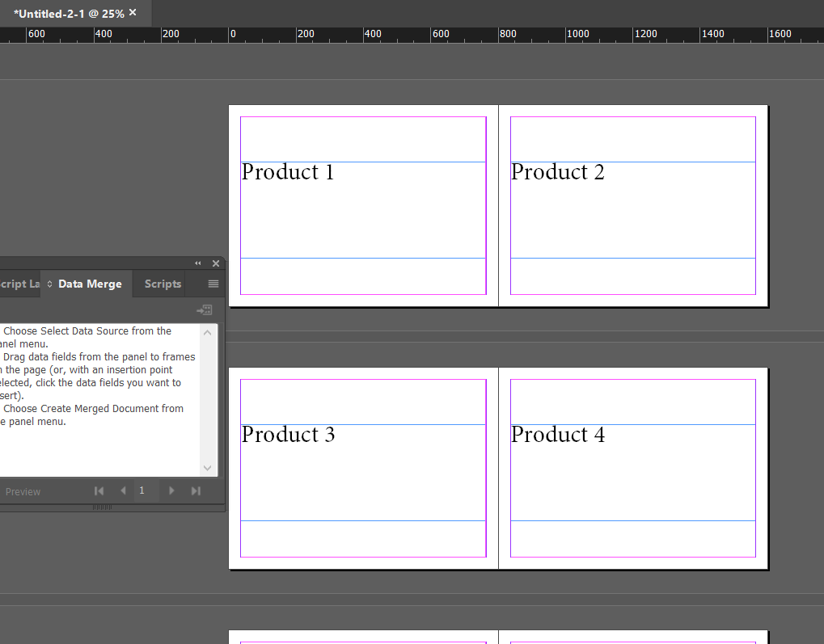Viewport: 824px width, 644px height.
Task: Collapse the panel group to icons
Action: coord(197,263)
